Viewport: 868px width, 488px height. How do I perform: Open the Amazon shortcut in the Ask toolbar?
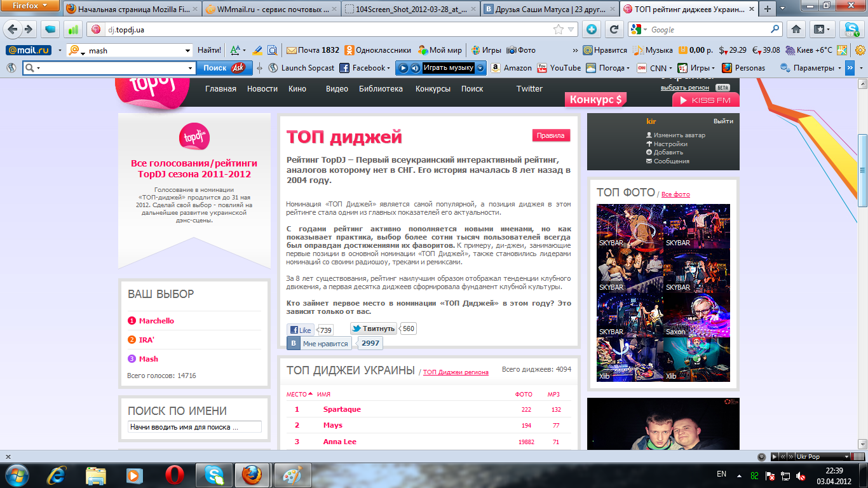tap(511, 68)
